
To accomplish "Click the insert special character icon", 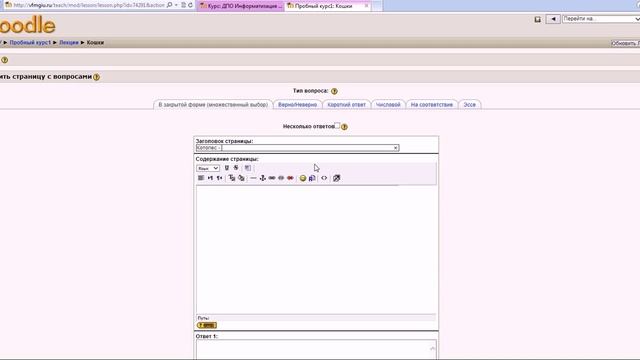I will pos(312,178).
